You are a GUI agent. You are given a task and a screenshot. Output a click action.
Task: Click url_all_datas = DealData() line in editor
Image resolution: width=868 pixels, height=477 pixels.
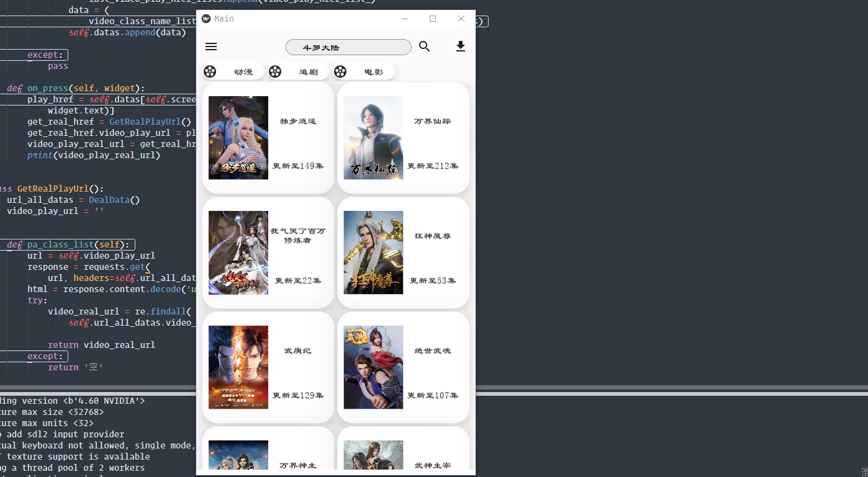(x=73, y=200)
